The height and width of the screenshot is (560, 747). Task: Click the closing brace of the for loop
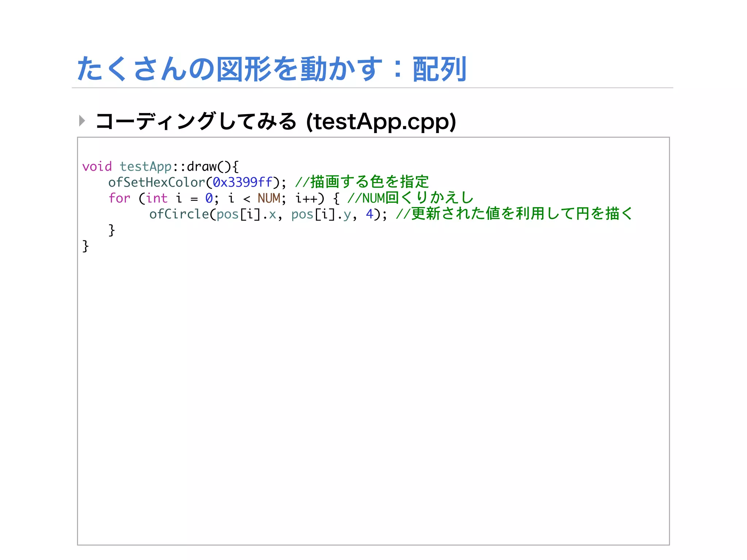[x=112, y=230]
